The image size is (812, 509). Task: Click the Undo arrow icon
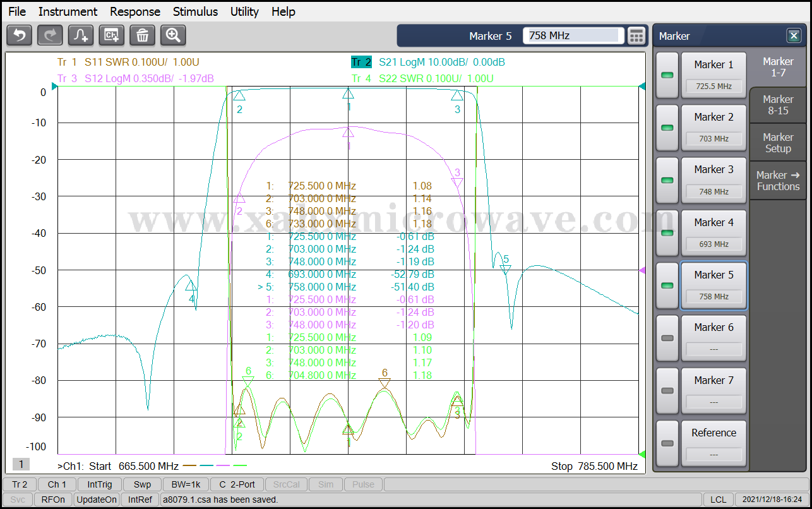[19, 35]
